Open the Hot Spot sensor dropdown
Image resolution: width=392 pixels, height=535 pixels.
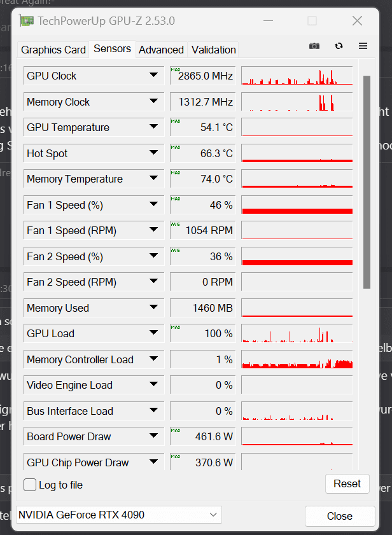pyautogui.click(x=153, y=153)
